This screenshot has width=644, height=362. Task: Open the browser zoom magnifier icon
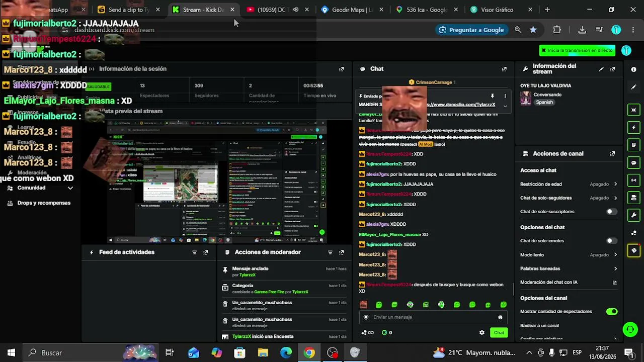[x=518, y=30]
